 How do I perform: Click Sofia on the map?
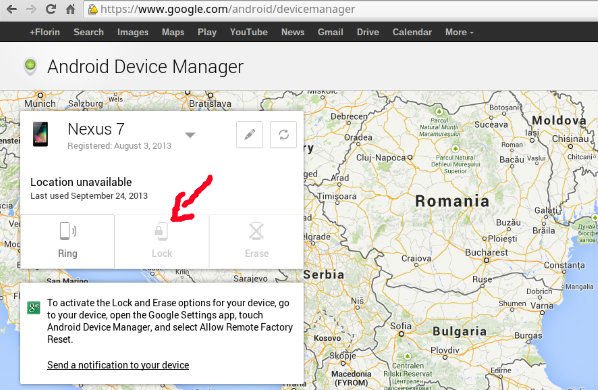click(x=401, y=326)
